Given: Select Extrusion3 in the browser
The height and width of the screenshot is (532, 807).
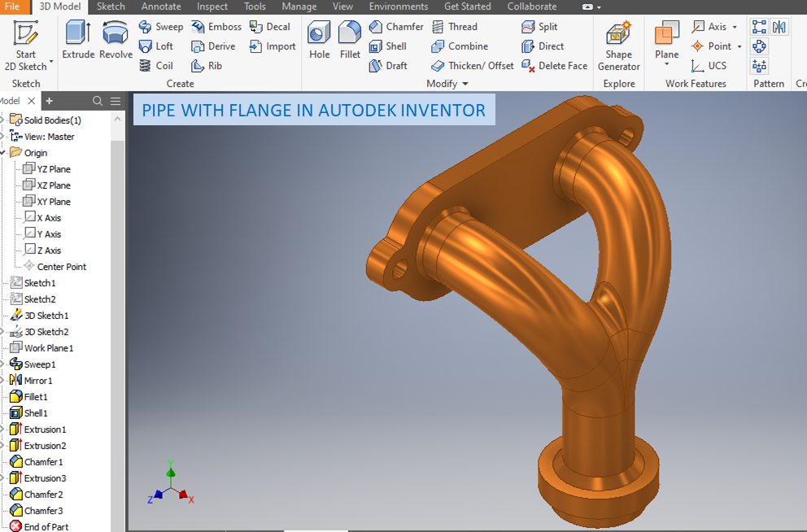Looking at the screenshot, I should 38,478.
